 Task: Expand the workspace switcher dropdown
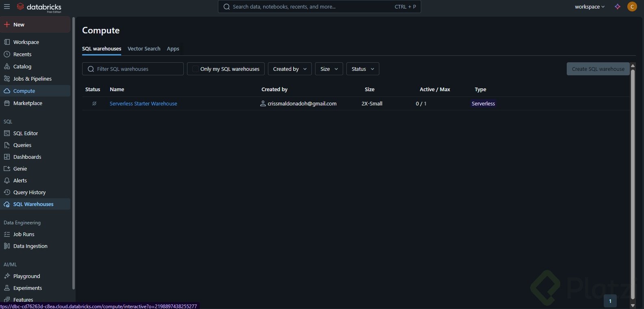(x=590, y=7)
